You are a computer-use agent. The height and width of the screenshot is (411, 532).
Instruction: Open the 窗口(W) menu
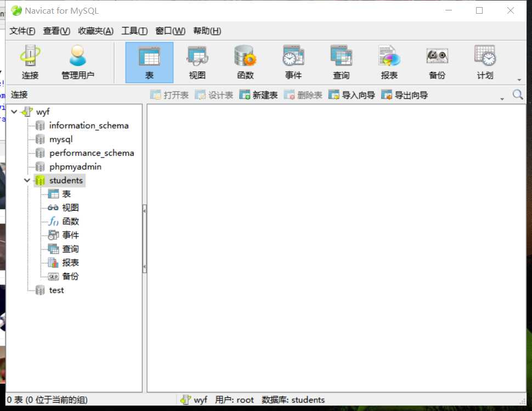[x=171, y=31]
